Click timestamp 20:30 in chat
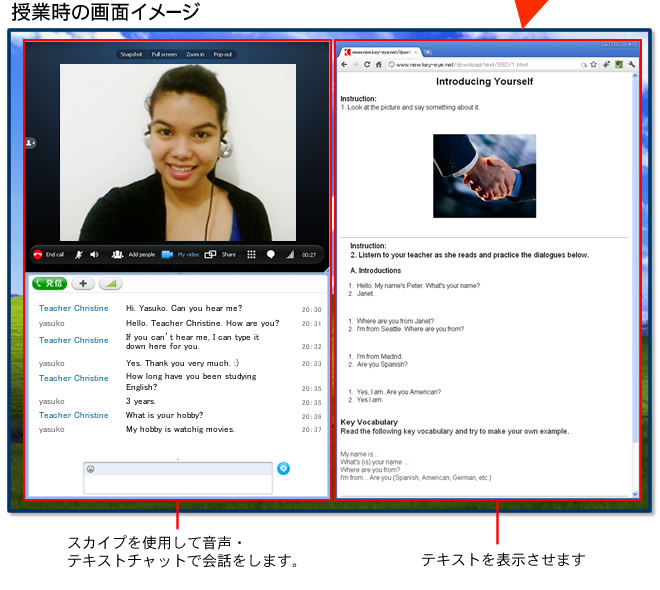The width and height of the screenshot is (660, 590). pos(311,309)
